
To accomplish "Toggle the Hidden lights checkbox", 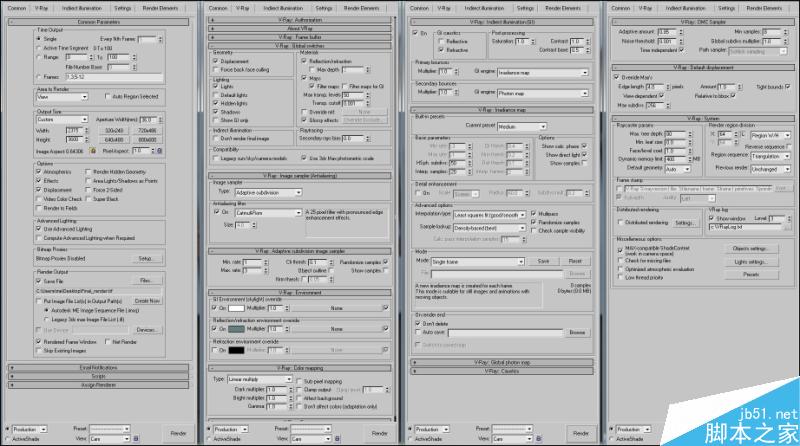I will pos(215,103).
